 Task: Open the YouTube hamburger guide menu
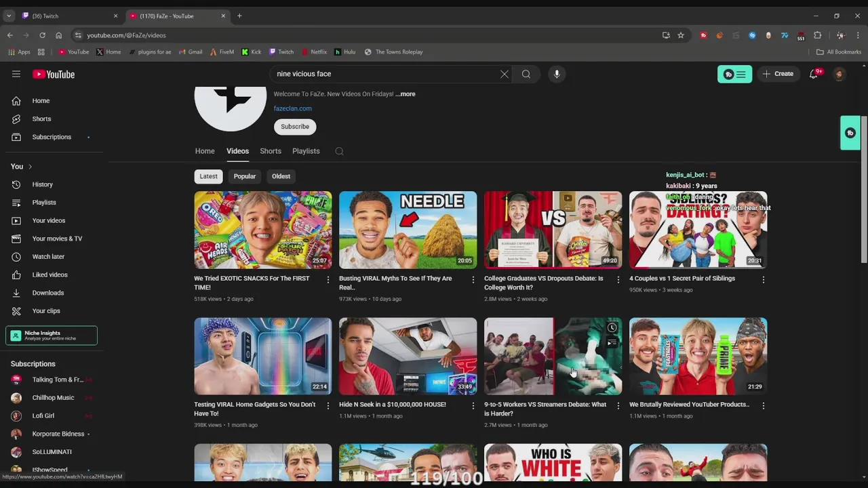pyautogui.click(x=16, y=74)
